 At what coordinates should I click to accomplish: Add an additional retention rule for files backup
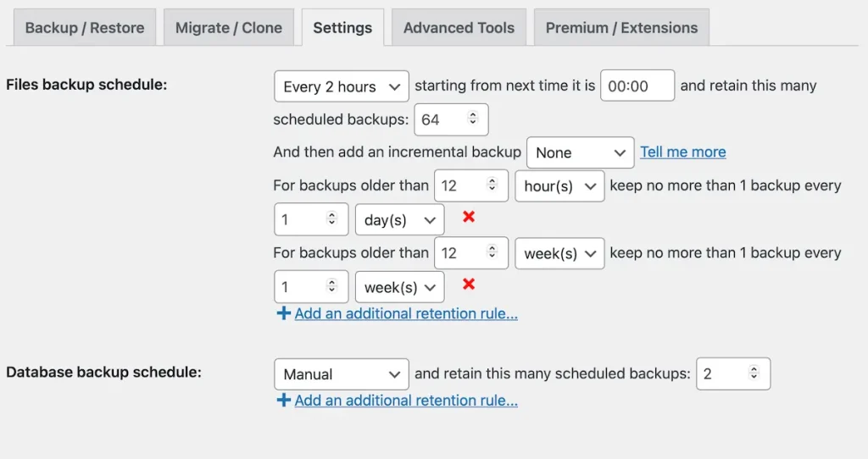click(x=406, y=313)
